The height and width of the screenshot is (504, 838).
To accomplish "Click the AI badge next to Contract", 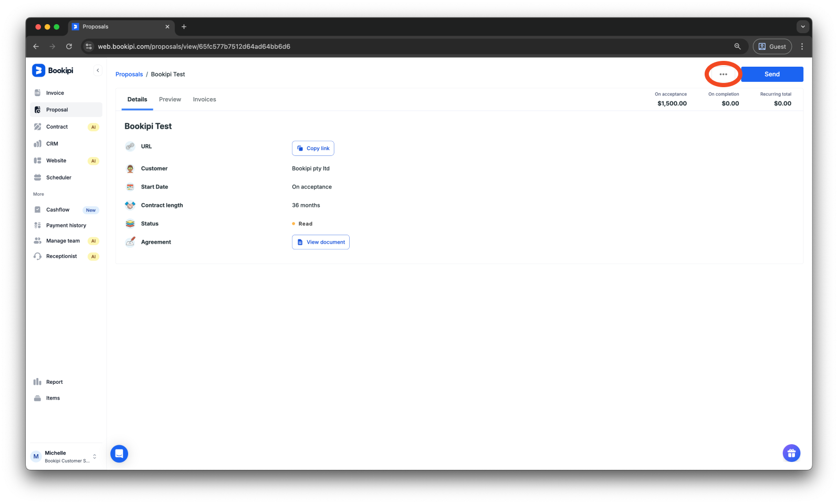I will [93, 127].
